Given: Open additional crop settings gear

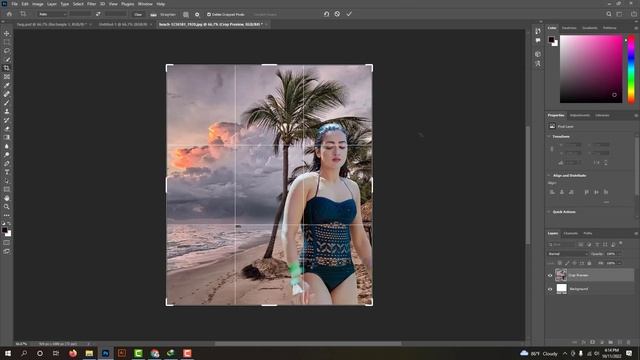Looking at the screenshot, I should (x=197, y=14).
